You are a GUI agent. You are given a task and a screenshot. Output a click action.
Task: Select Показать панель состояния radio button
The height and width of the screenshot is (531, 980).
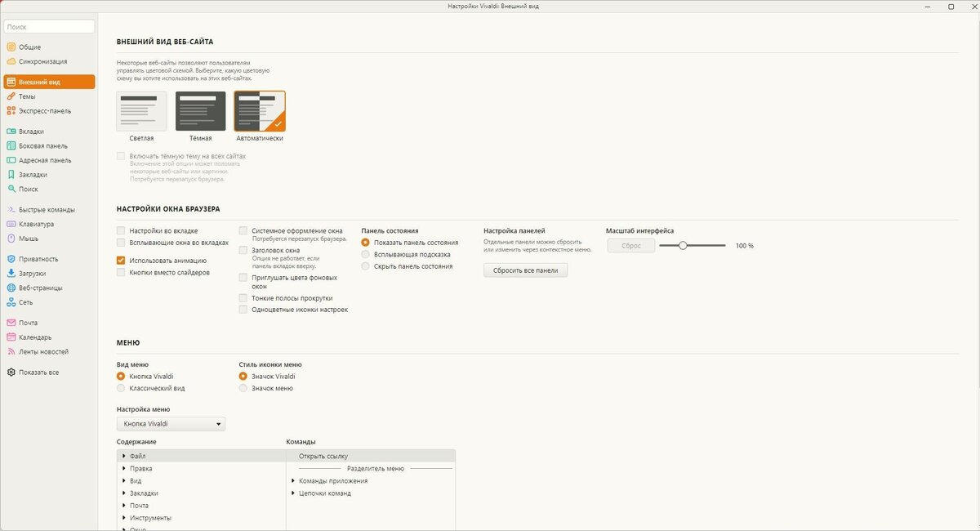coord(366,243)
